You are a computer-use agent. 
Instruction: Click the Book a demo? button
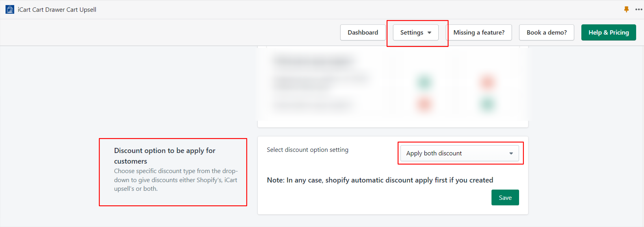point(547,32)
